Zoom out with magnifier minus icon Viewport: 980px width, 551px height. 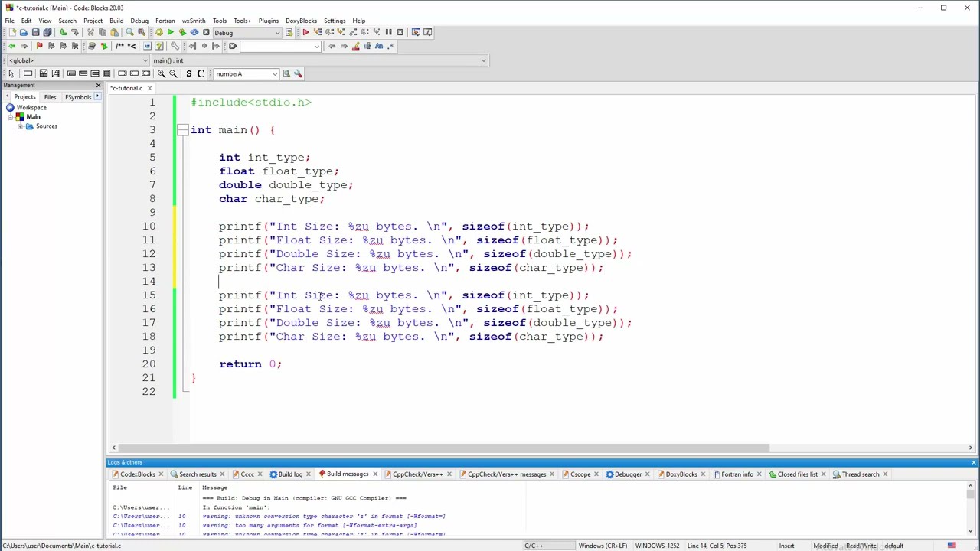(173, 73)
